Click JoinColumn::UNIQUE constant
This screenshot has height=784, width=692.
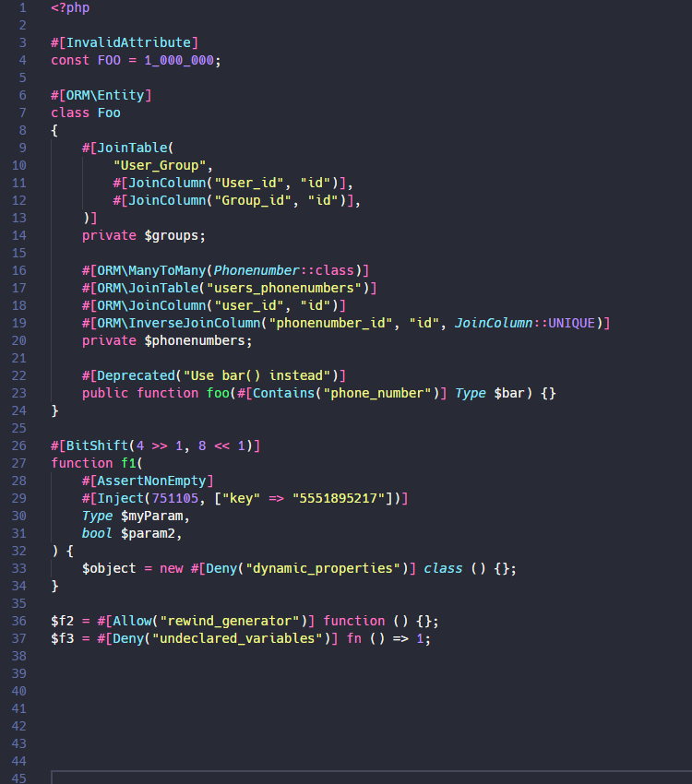tap(525, 323)
